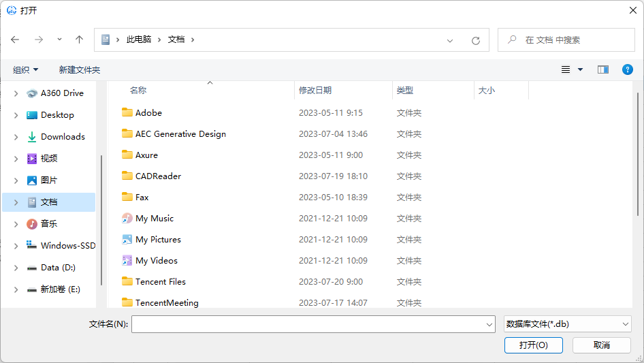Sort files by 修改日期 column header
Screen dimensions: 644x363
click(x=315, y=90)
